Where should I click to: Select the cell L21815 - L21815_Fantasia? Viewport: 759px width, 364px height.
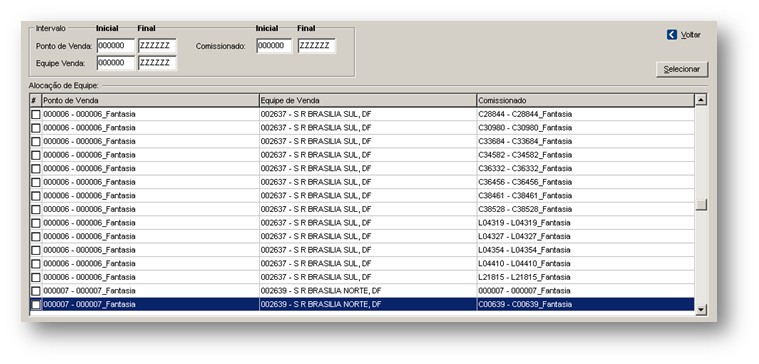(x=585, y=277)
